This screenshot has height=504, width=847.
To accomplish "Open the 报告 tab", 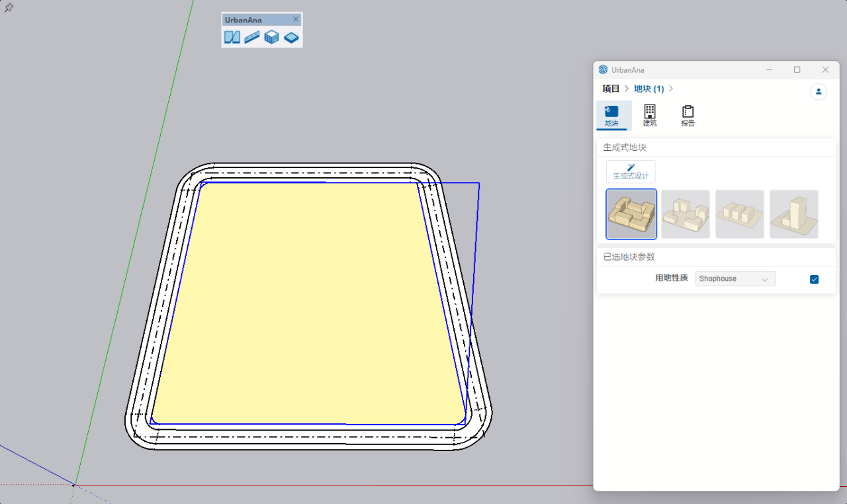I will 688,115.
